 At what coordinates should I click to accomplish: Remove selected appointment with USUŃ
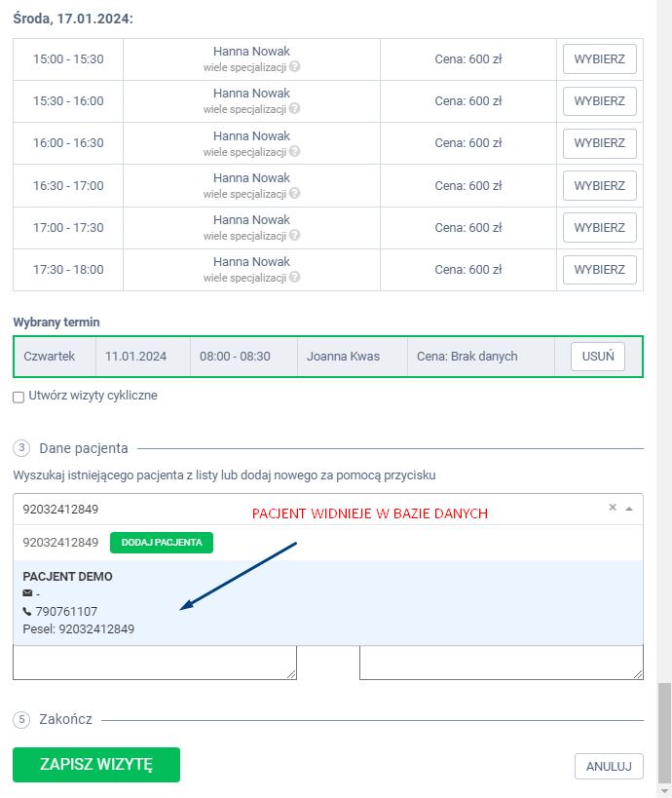pyautogui.click(x=597, y=357)
